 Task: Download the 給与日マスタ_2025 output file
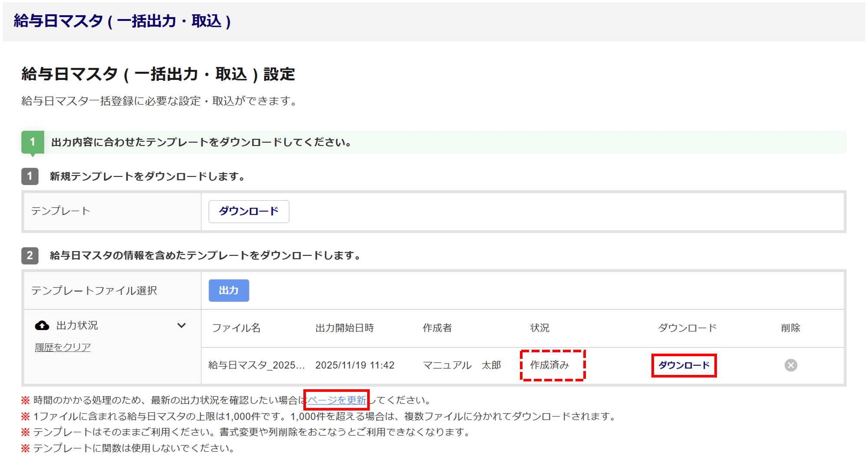(684, 365)
